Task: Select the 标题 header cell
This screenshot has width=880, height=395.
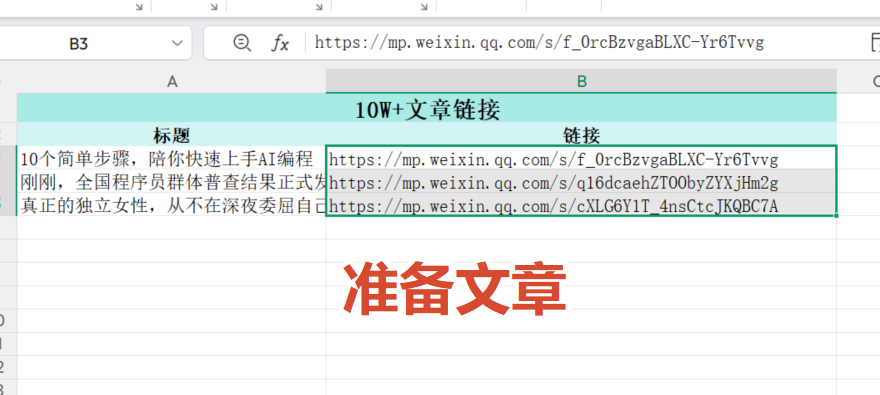Action: pos(172,135)
